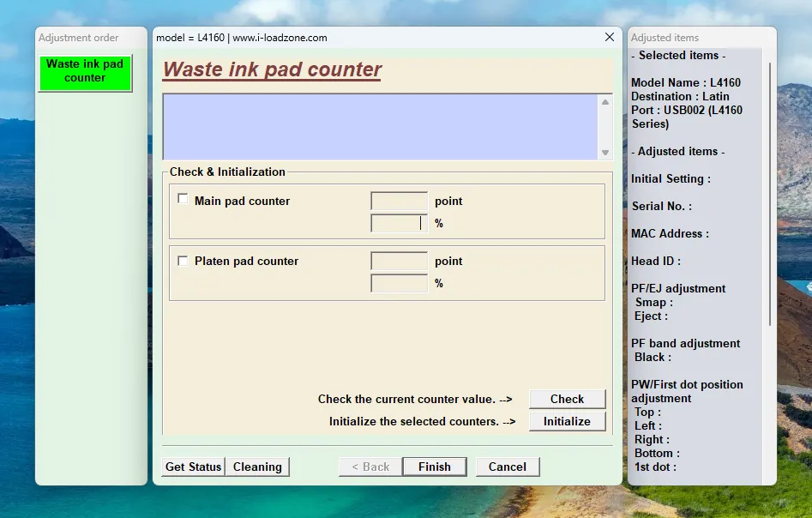The width and height of the screenshot is (812, 518).
Task: Click the Main pad counter point field
Action: (x=399, y=202)
